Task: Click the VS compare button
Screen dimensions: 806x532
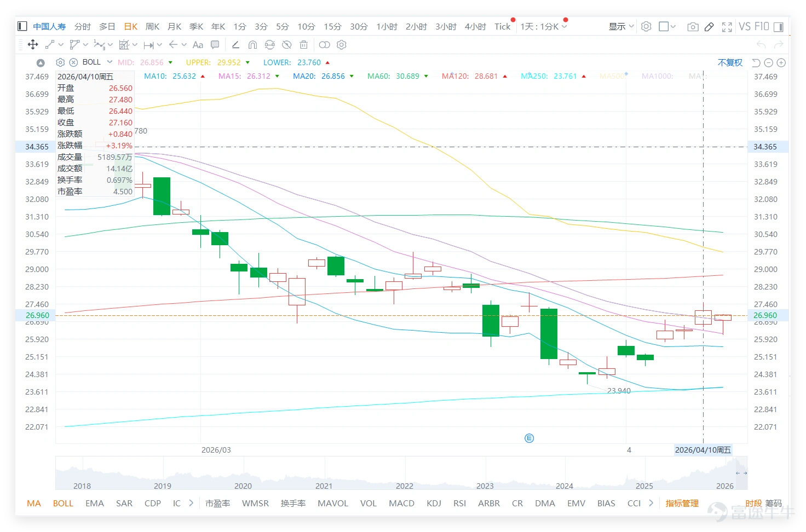Action: (x=745, y=26)
